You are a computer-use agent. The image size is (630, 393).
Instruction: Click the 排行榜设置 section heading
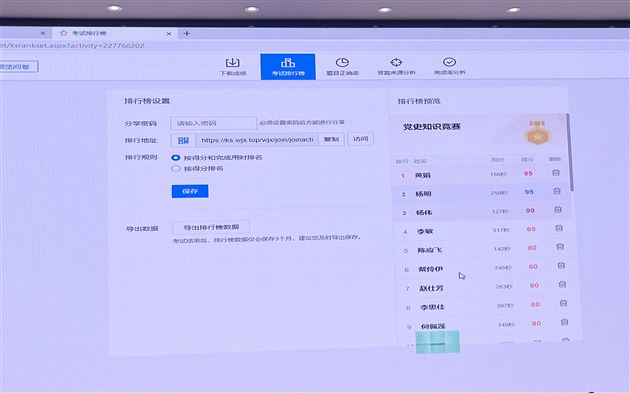click(147, 101)
